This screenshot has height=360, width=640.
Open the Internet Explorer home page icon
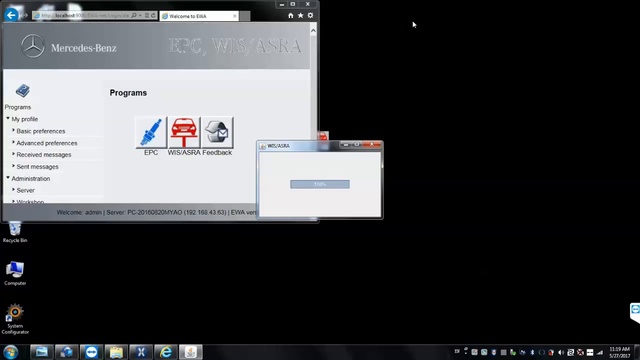(x=291, y=16)
